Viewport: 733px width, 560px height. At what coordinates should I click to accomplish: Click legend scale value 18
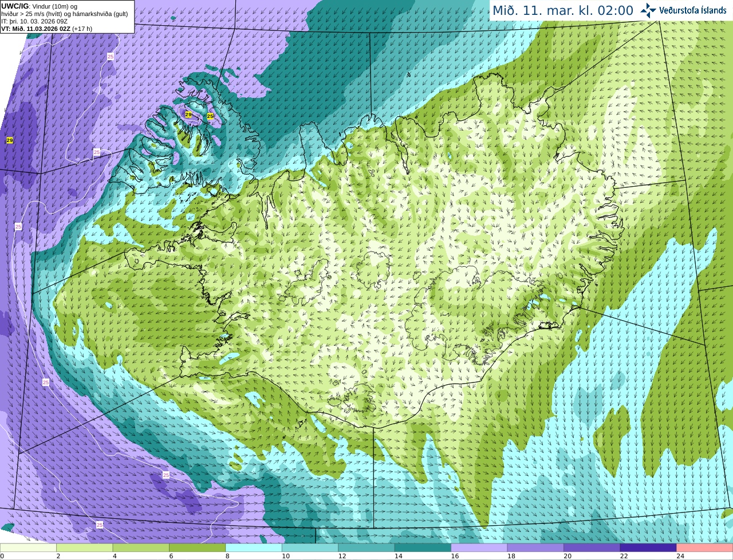pyautogui.click(x=511, y=556)
